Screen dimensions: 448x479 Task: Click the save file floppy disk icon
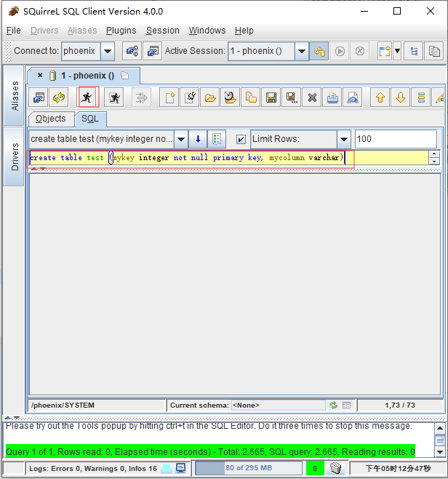pyautogui.click(x=271, y=98)
